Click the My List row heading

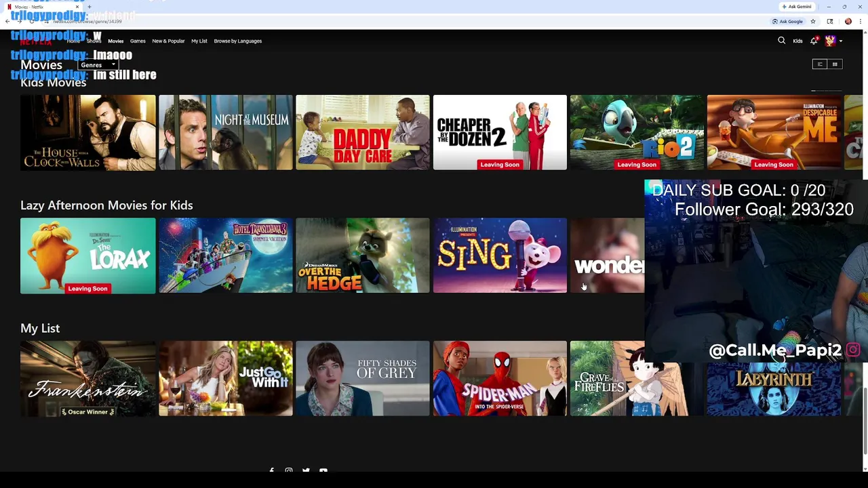40,328
